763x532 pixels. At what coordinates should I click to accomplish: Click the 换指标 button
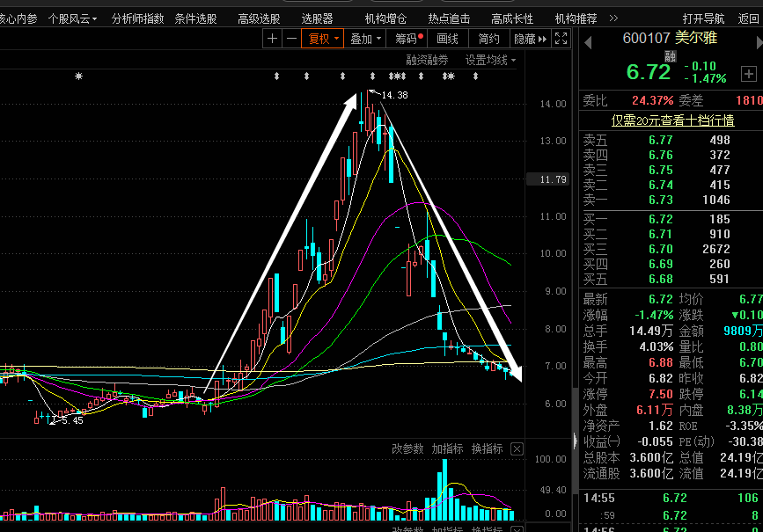(487, 448)
